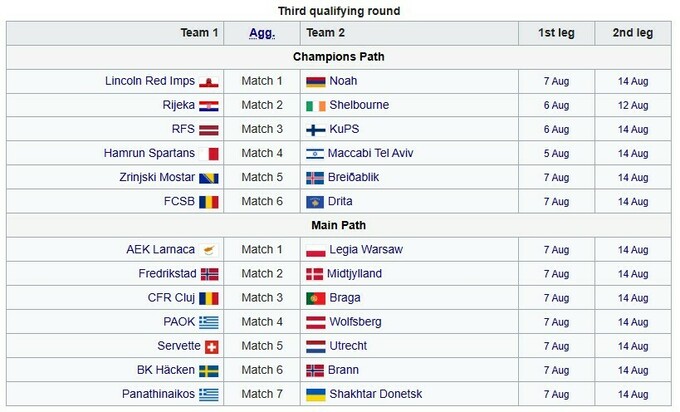
Task: Click the Gibraltar flag beside Lincoln Red Imps
Action: [210, 81]
